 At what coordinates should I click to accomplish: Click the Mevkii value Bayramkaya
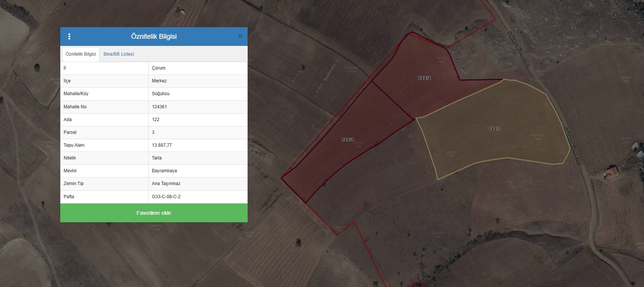tap(164, 171)
